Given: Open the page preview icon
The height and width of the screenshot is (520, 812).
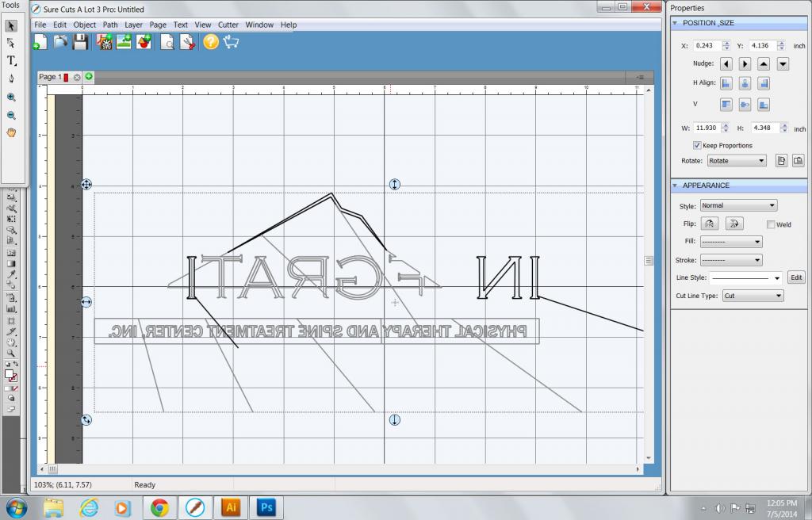Looking at the screenshot, I should point(167,42).
